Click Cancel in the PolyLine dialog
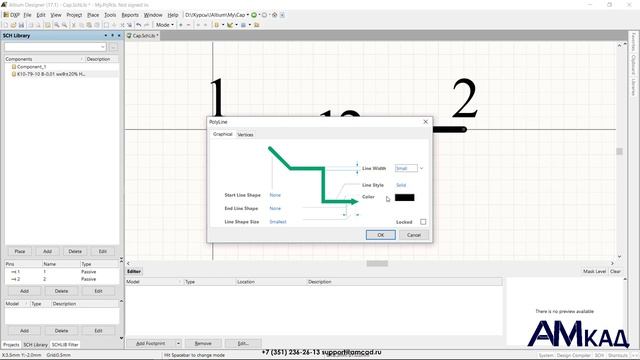This screenshot has width=640, height=360. pos(413,235)
